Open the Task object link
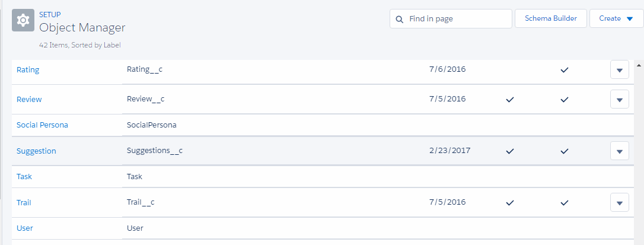Viewport: 644px width, 245px height. [24, 176]
